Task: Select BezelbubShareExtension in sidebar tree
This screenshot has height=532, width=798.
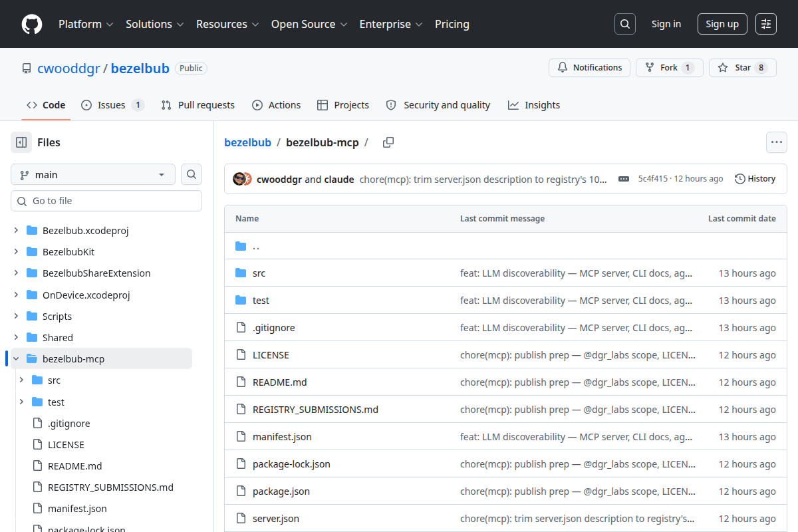Action: click(96, 273)
